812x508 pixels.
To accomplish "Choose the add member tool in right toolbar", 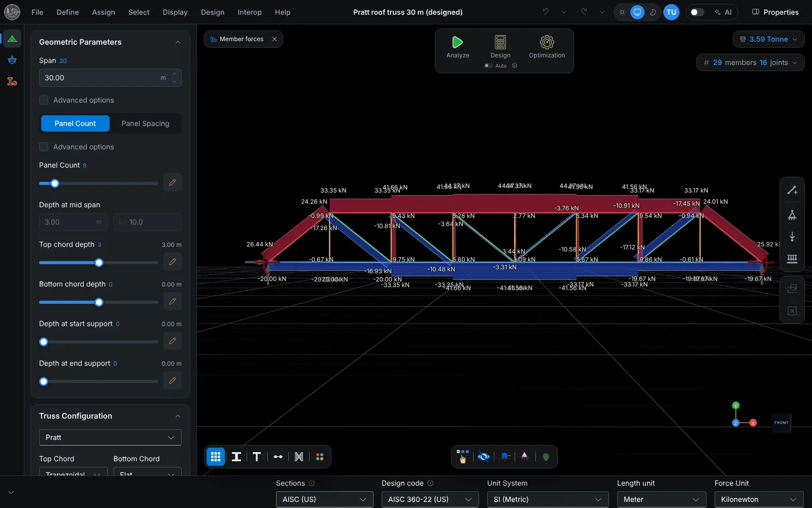I will [792, 190].
